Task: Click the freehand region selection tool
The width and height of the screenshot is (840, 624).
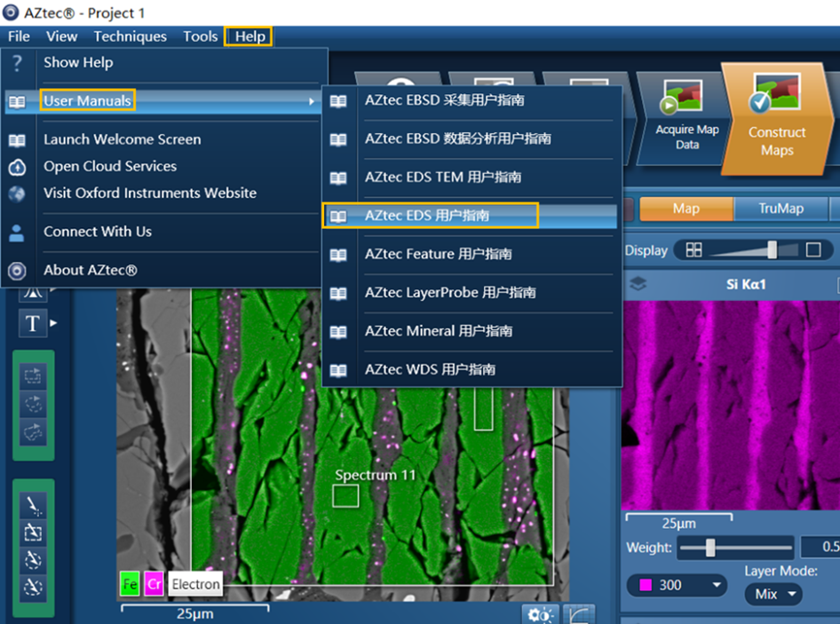Action: point(33,431)
